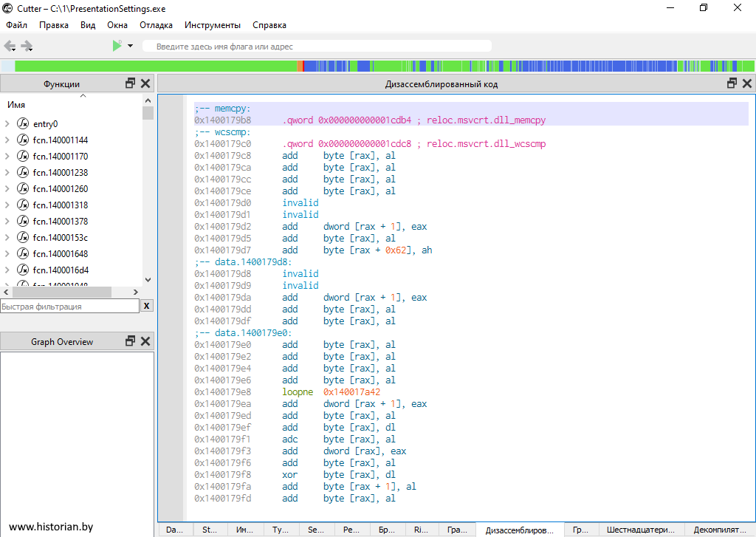The image size is (756, 537).
Task: Switch to the Шестнадцатери... tab
Action: point(640,530)
